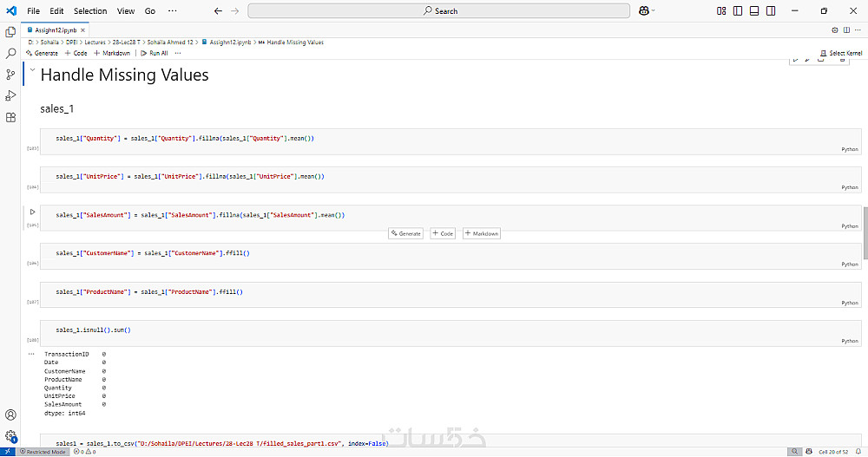Open the Extensions view
This screenshot has height=457, width=868.
pos(10,117)
